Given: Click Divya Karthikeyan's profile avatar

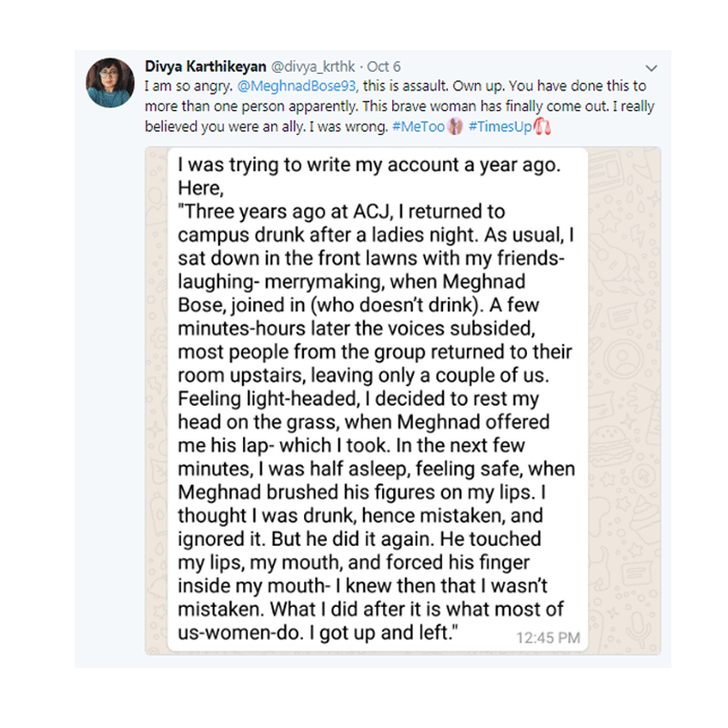Looking at the screenshot, I should point(110,82).
